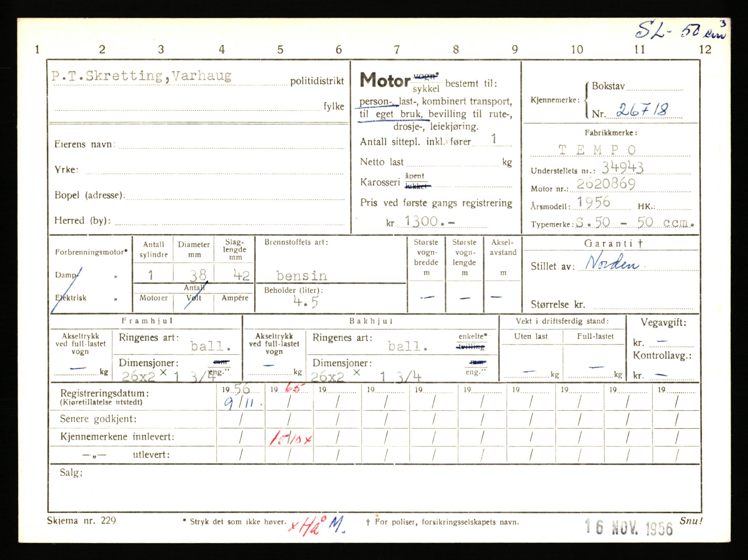Click the Bakhjul Ringenes art value ball.
The height and width of the screenshot is (560, 748).
(x=407, y=346)
